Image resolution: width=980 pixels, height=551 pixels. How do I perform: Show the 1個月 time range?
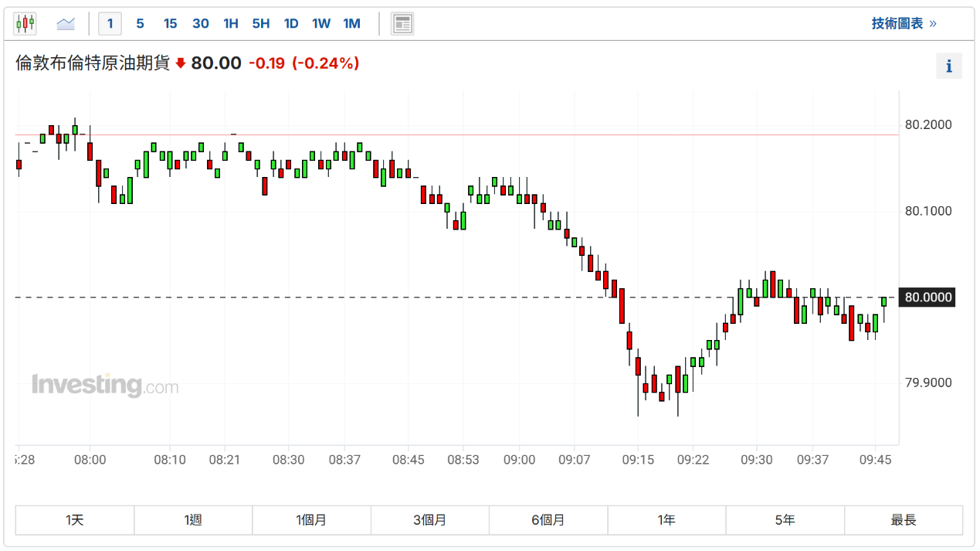click(311, 520)
